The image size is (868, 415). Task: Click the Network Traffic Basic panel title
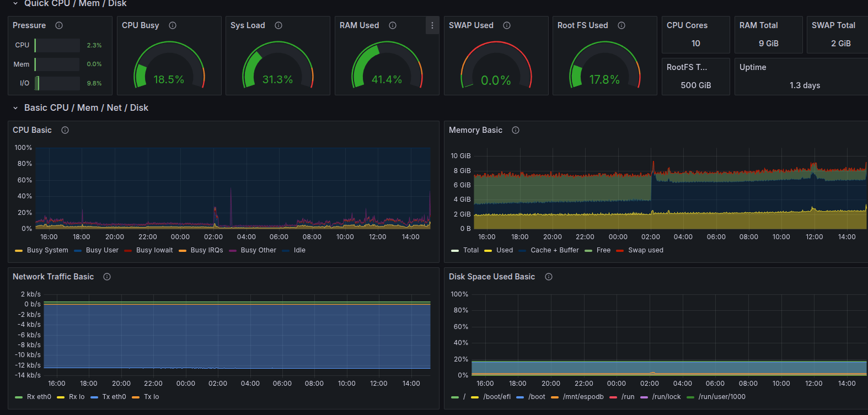pyautogui.click(x=53, y=277)
